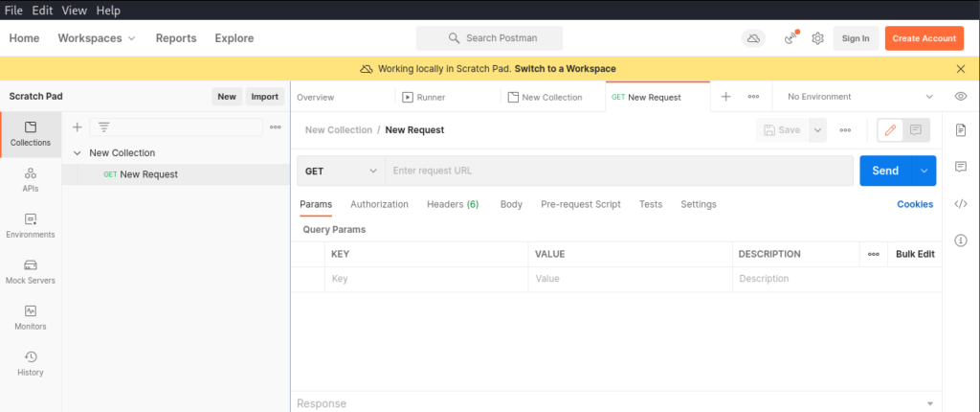Go to Home
The height and width of the screenshot is (412, 980).
24,38
